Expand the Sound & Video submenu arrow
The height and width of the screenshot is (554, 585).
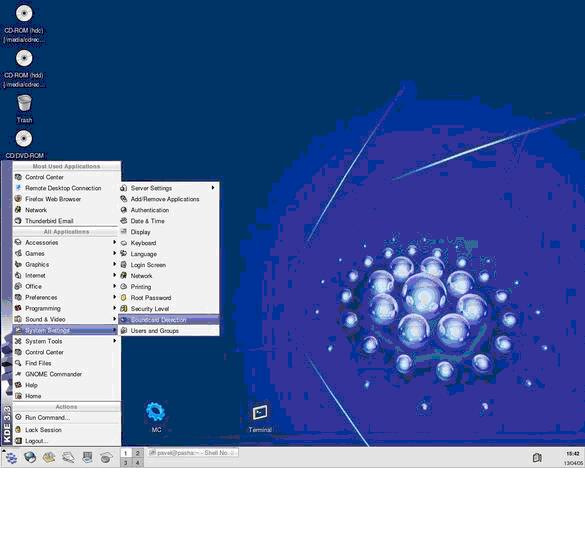point(115,319)
